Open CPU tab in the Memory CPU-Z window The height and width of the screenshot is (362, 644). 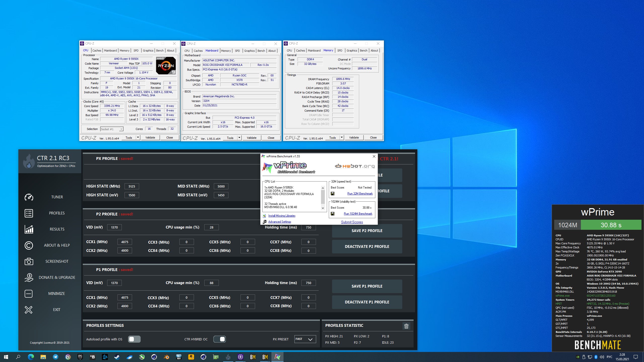point(289,51)
